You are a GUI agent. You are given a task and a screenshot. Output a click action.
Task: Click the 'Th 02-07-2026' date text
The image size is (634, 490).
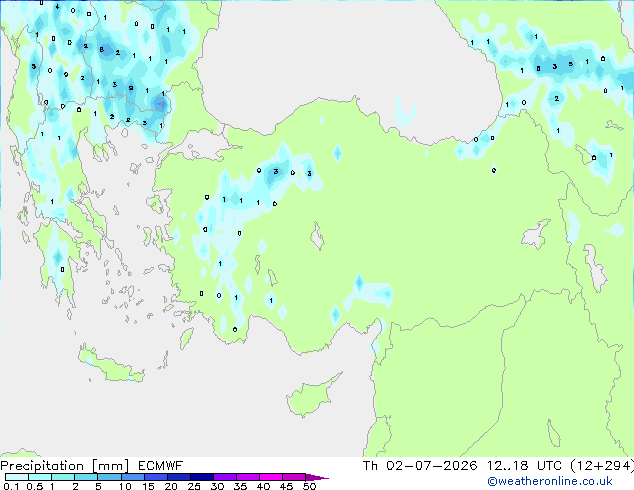pos(420,466)
